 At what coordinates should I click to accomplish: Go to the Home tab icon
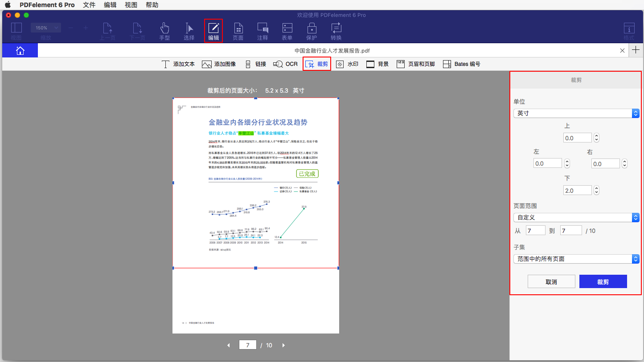click(20, 51)
